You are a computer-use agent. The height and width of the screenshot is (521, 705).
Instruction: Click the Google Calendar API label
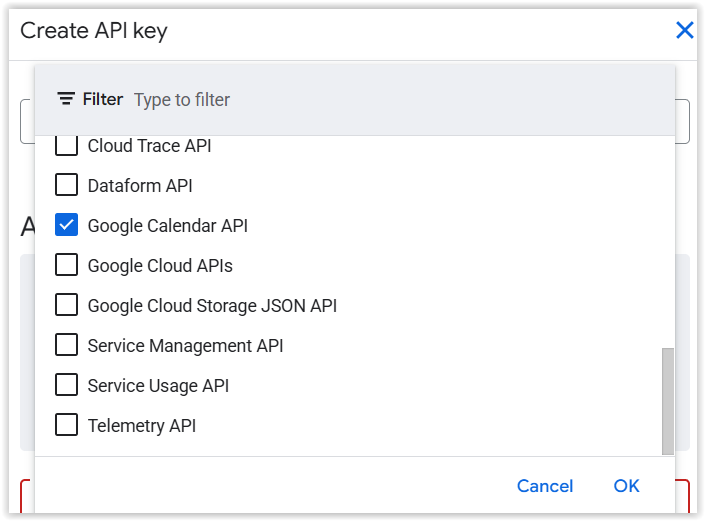168,226
